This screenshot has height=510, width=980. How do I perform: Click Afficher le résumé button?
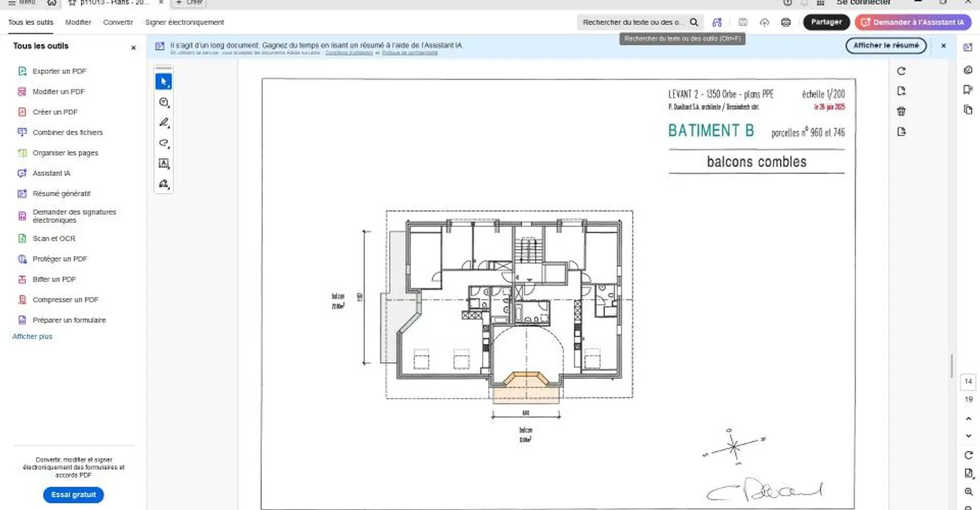886,46
